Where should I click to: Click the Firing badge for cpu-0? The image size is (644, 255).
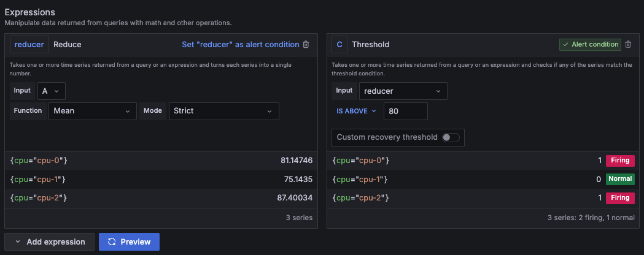click(x=620, y=161)
